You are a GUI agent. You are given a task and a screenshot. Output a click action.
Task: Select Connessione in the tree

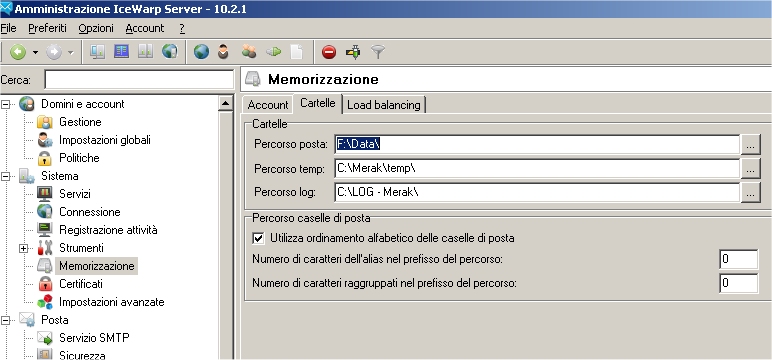90,212
